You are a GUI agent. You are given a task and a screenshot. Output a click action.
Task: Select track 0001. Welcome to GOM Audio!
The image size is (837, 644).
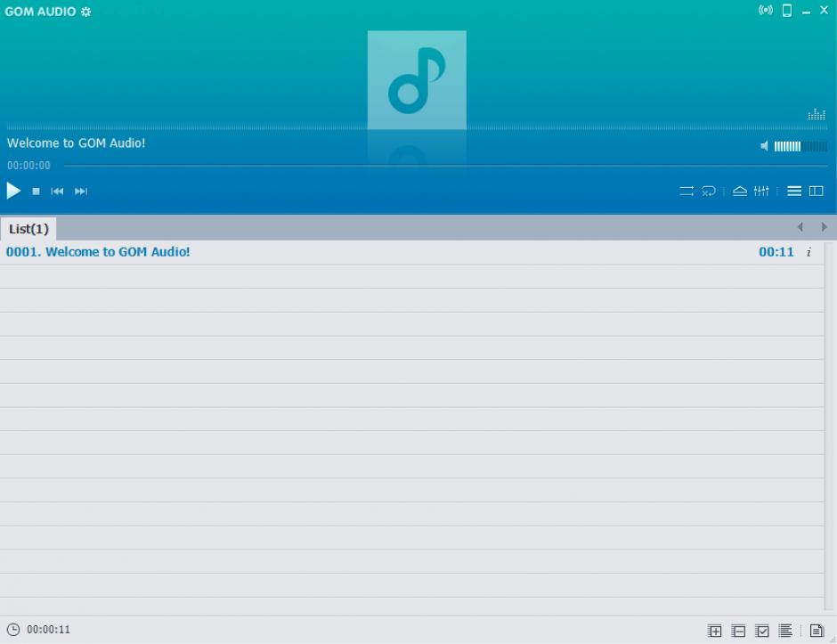click(411, 252)
